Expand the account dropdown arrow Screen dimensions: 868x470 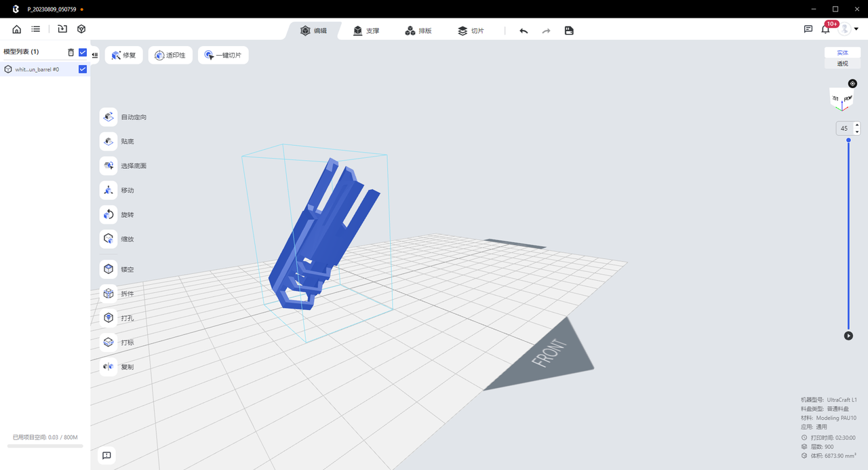click(856, 29)
